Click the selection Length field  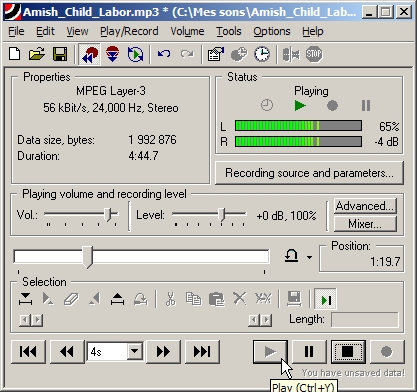(x=365, y=320)
